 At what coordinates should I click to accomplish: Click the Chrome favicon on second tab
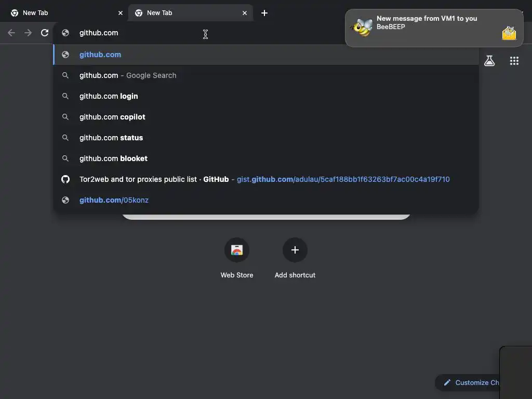pos(138,13)
